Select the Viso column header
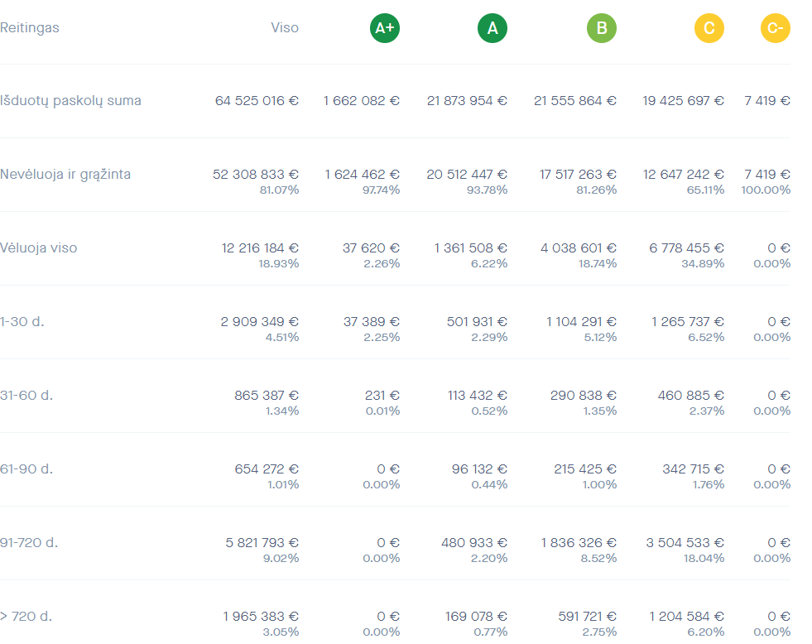 285,27
